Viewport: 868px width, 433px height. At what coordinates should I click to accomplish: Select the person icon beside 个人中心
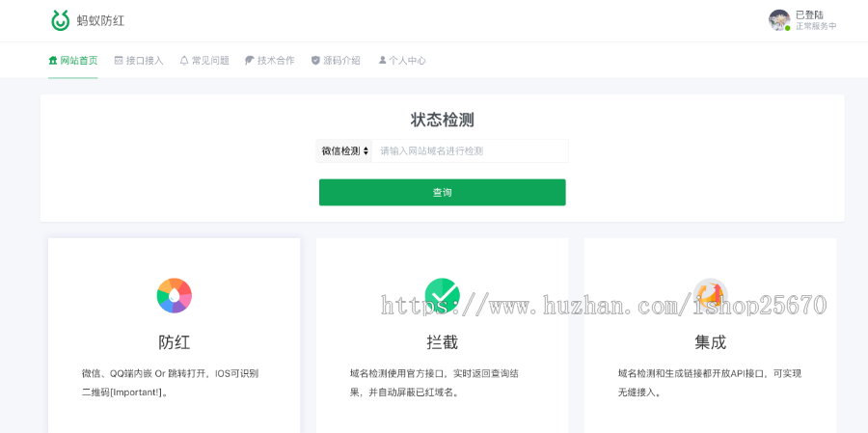pyautogui.click(x=382, y=60)
